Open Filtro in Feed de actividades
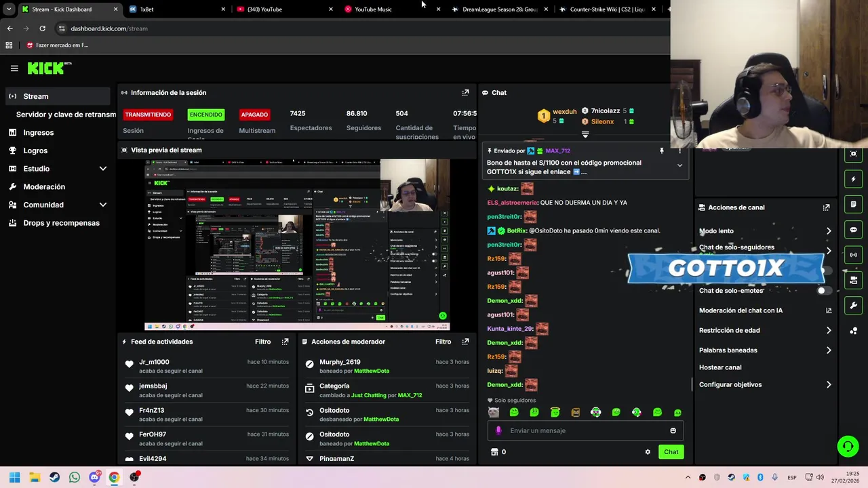Screen dimensions: 868x488 262,342
